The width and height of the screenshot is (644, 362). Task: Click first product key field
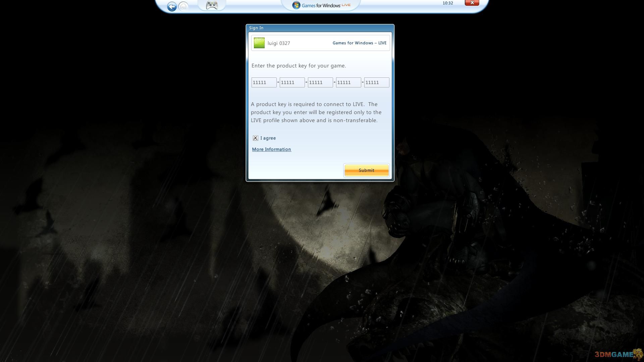click(x=264, y=82)
